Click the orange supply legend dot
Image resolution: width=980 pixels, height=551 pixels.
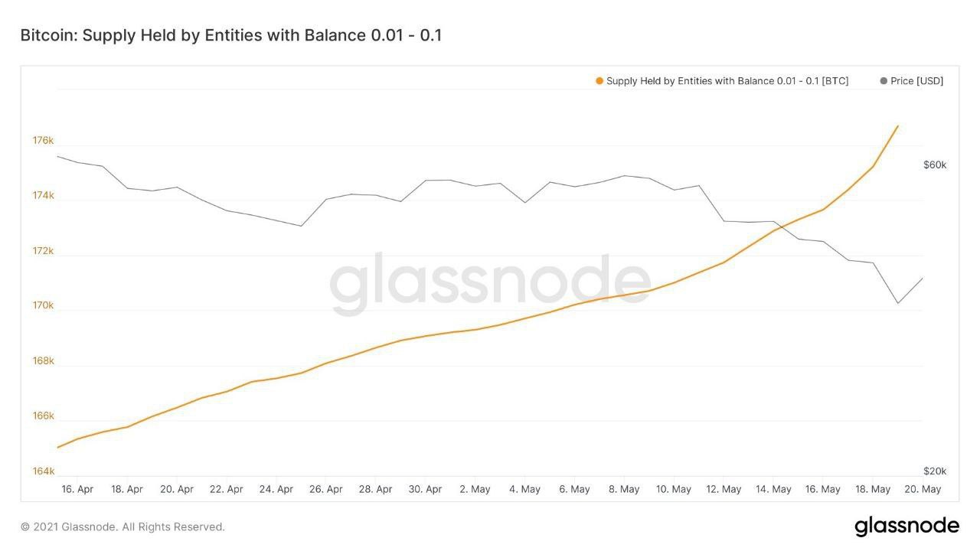599,81
